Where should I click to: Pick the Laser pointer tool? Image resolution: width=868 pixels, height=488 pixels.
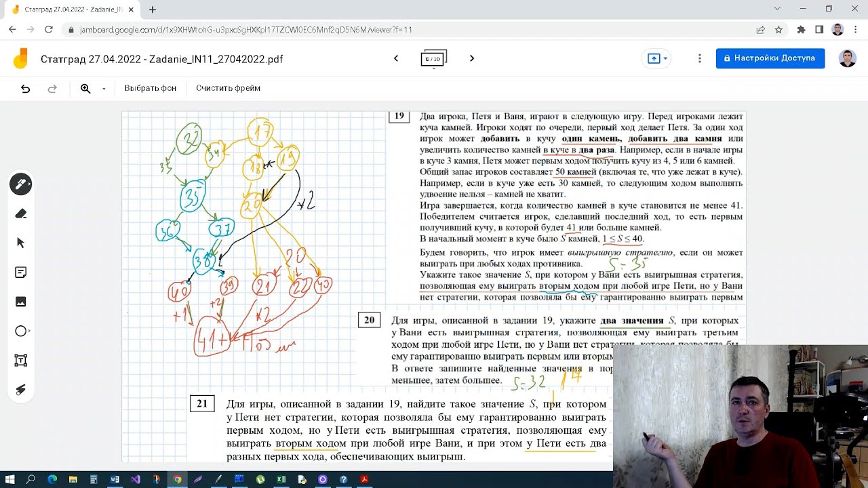20,390
